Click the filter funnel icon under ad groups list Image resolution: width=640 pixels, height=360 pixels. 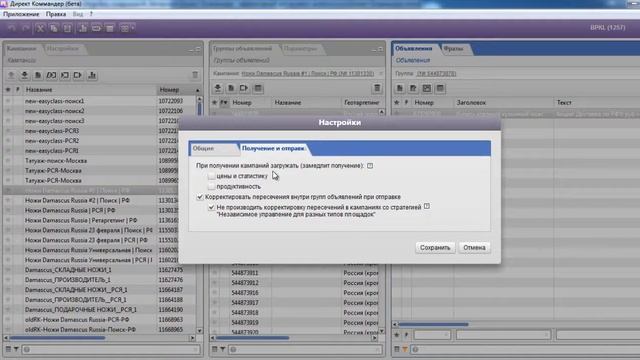(x=223, y=349)
